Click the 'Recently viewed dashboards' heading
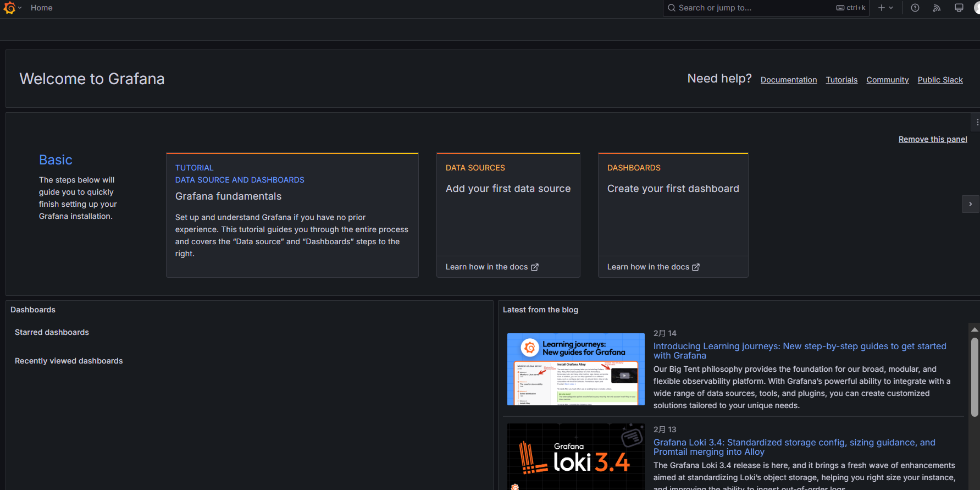Viewport: 980px width, 490px height. click(69, 361)
